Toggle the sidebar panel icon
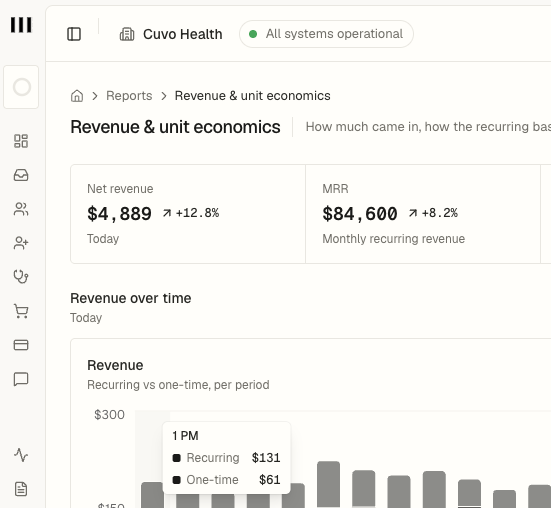The height and width of the screenshot is (508, 551). (74, 34)
